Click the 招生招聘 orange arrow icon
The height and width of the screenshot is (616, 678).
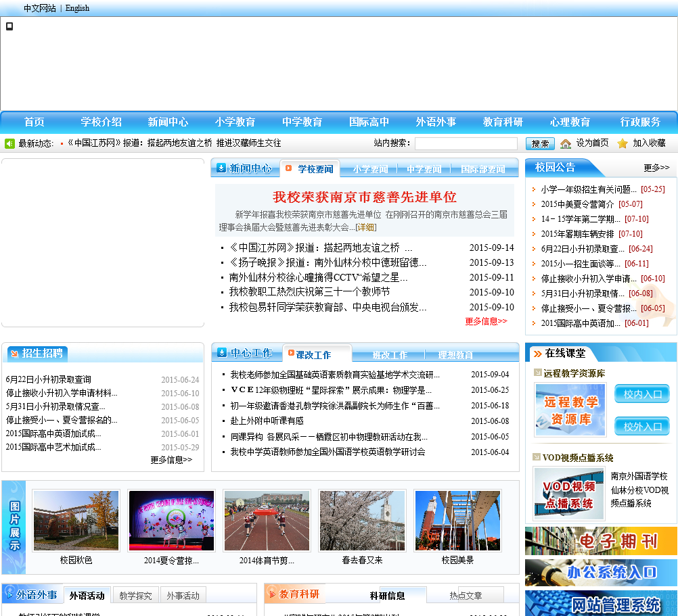tap(14, 353)
